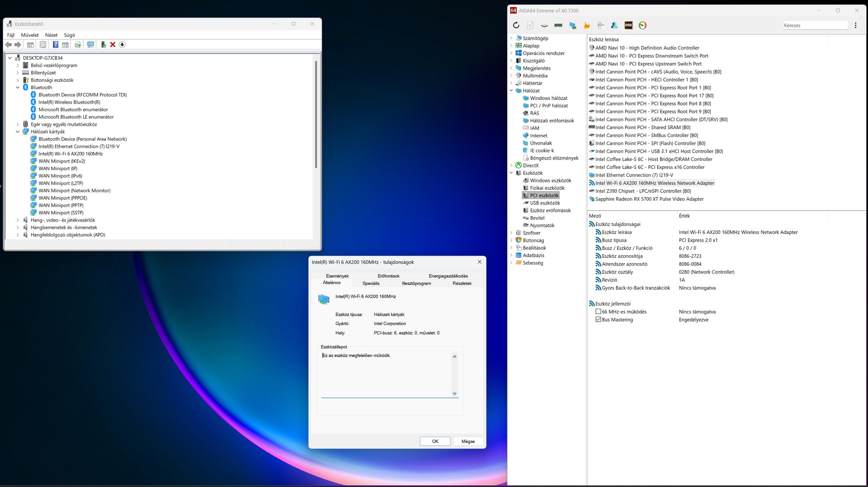Click scan for hardware changes icon
Image resolution: width=868 pixels, height=487 pixels.
click(90, 44)
